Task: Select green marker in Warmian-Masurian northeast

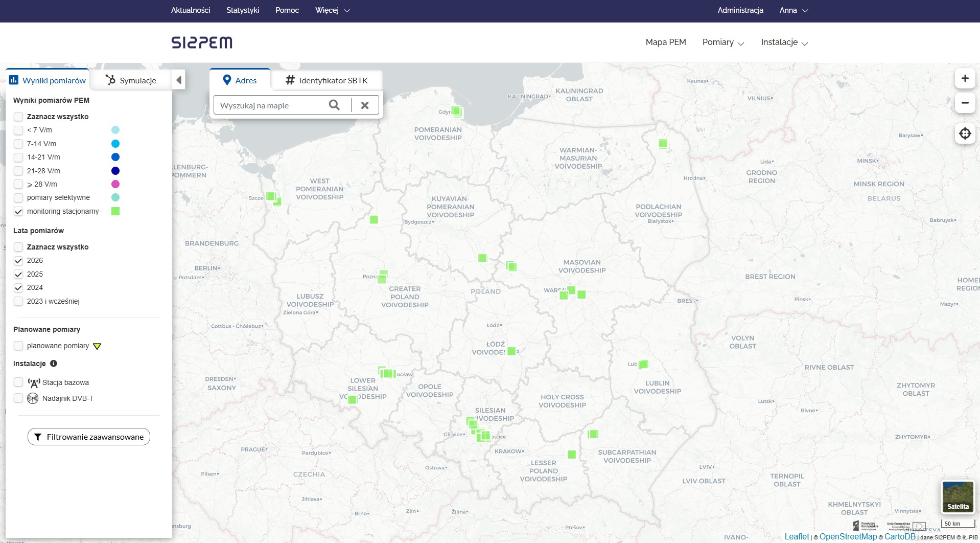Action: coord(663,144)
